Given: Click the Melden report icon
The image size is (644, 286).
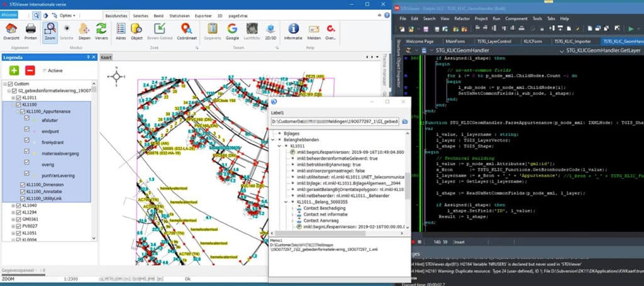Looking at the screenshot, I should (x=314, y=29).
